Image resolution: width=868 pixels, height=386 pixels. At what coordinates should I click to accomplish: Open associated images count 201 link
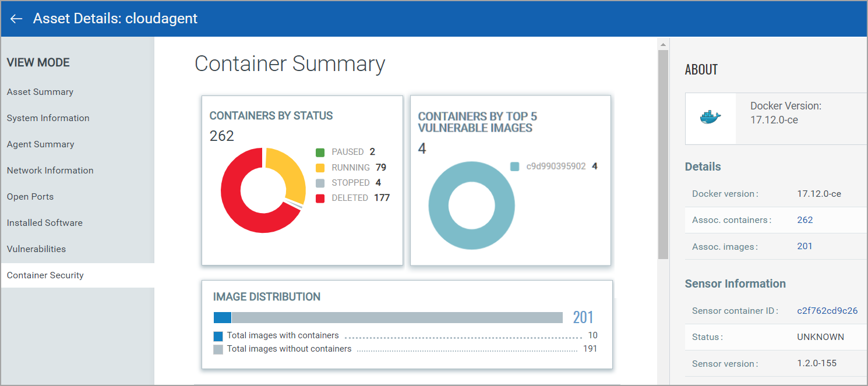[805, 246]
